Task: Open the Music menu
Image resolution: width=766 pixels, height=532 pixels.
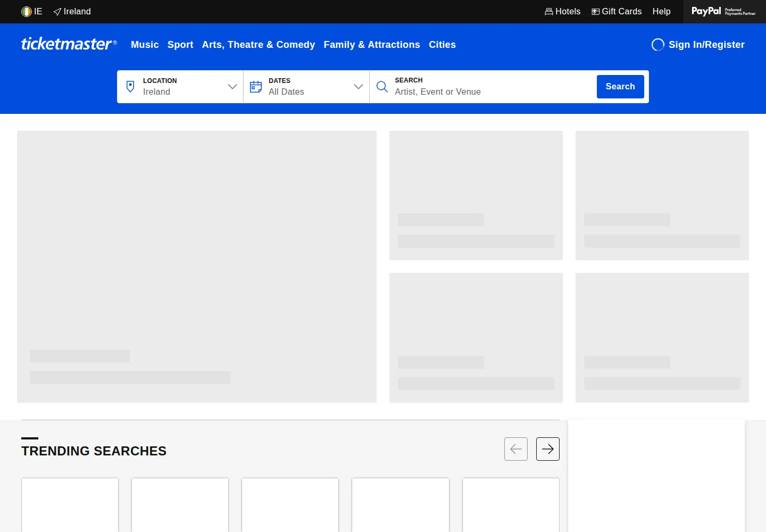Action: click(145, 45)
